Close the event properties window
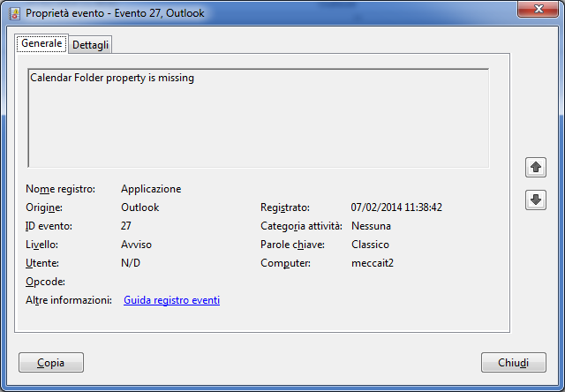Viewport: 565px width, 392px height. (x=538, y=9)
